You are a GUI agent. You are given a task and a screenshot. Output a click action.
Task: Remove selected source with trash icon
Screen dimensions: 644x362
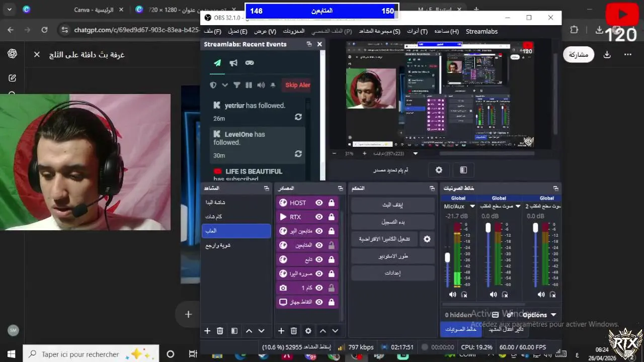[x=294, y=331]
